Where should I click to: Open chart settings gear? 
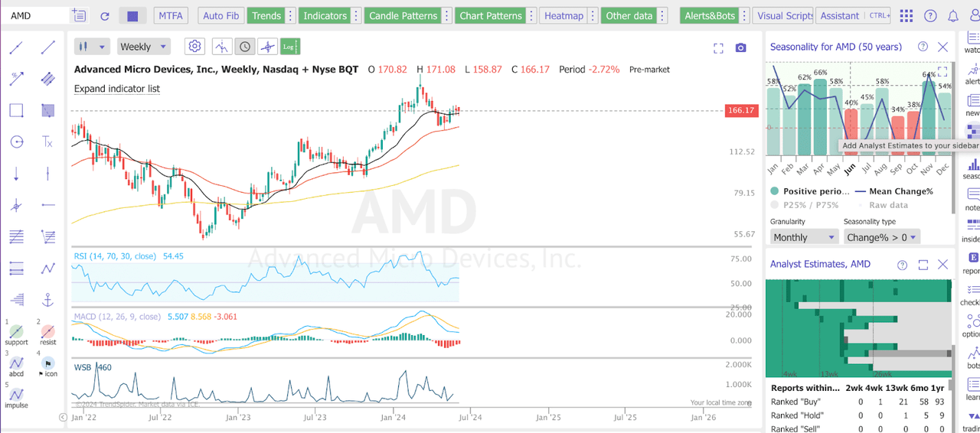(195, 47)
